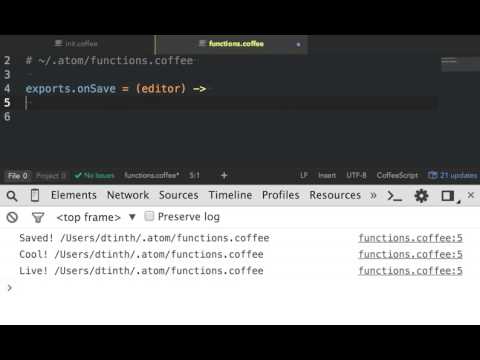This screenshot has height=360, width=480.
Task: Click the console message 'Saved! /Users/dtinth/.atom/functions.coffee'
Action: (144, 238)
